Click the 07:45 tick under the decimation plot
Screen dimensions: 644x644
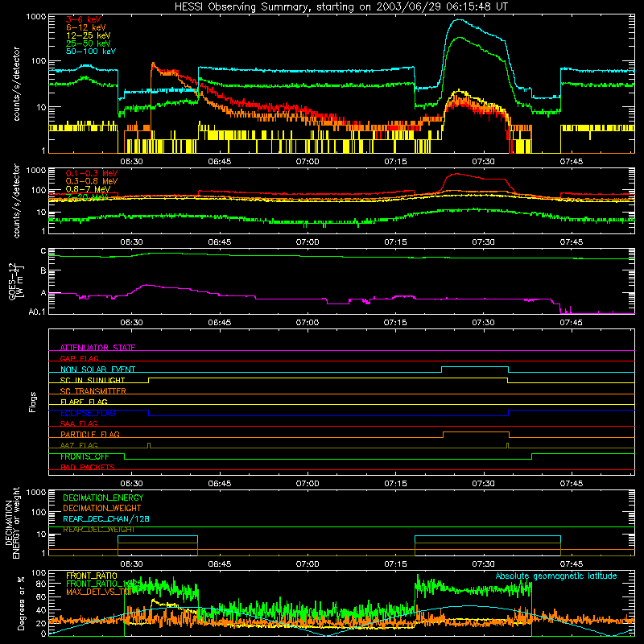(571, 564)
